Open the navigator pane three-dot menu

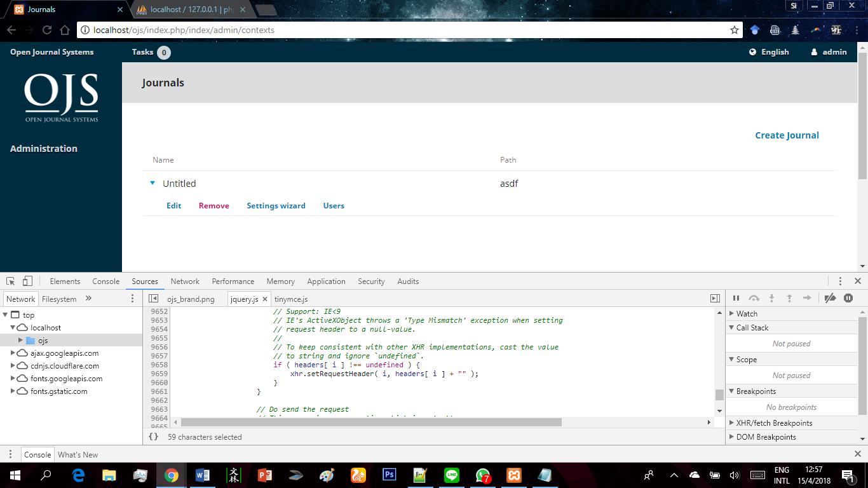point(132,298)
